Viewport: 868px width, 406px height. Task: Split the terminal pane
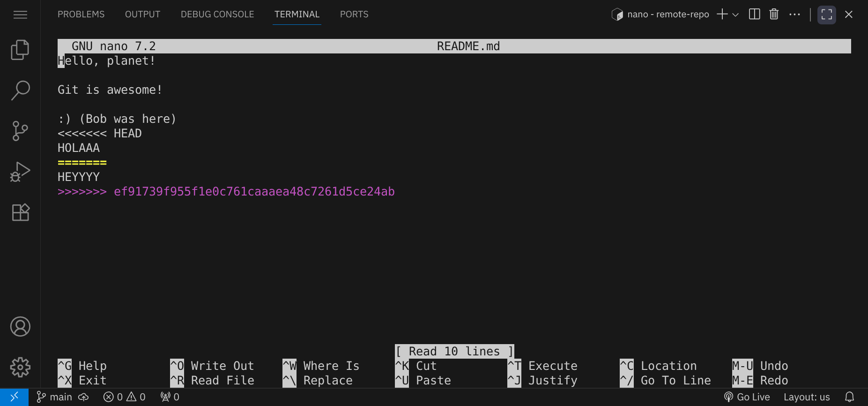pyautogui.click(x=754, y=15)
